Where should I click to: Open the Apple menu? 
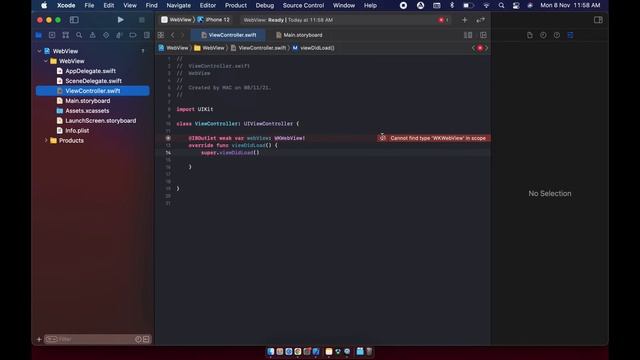44,5
